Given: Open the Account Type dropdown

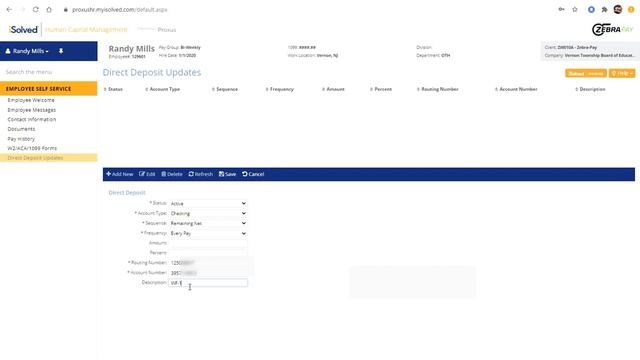Looking at the screenshot, I should coord(208,213).
